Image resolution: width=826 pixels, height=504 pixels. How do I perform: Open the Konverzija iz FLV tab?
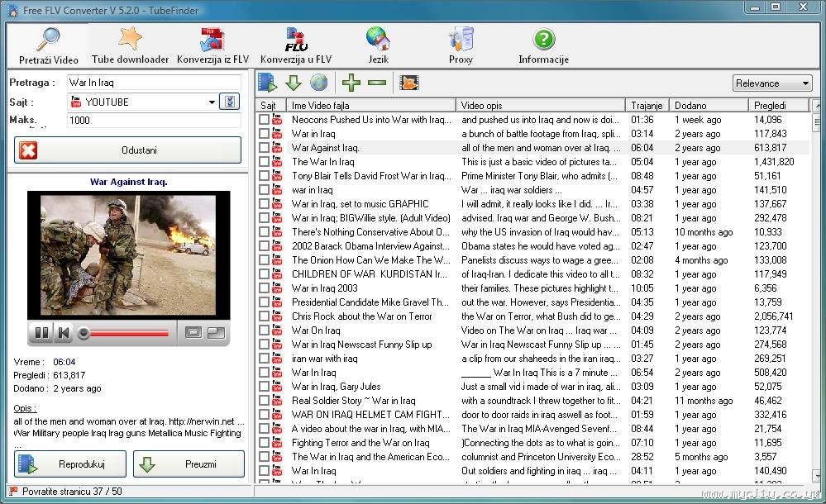(x=212, y=45)
